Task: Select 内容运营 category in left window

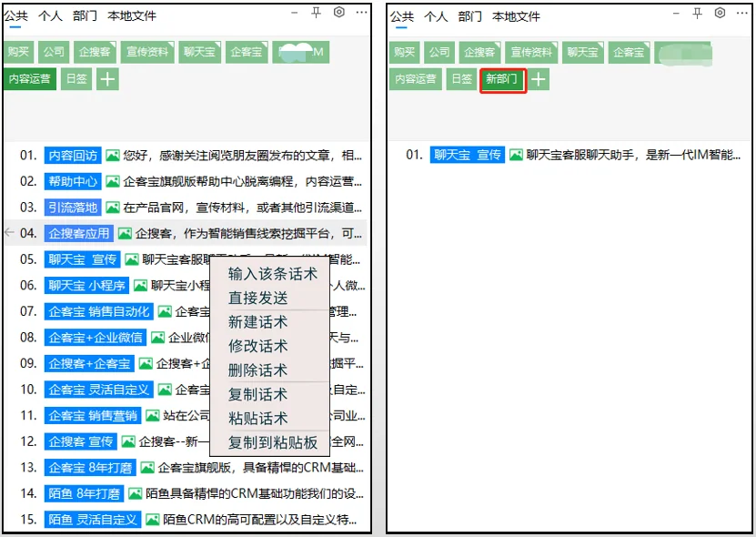Action: click(x=29, y=79)
